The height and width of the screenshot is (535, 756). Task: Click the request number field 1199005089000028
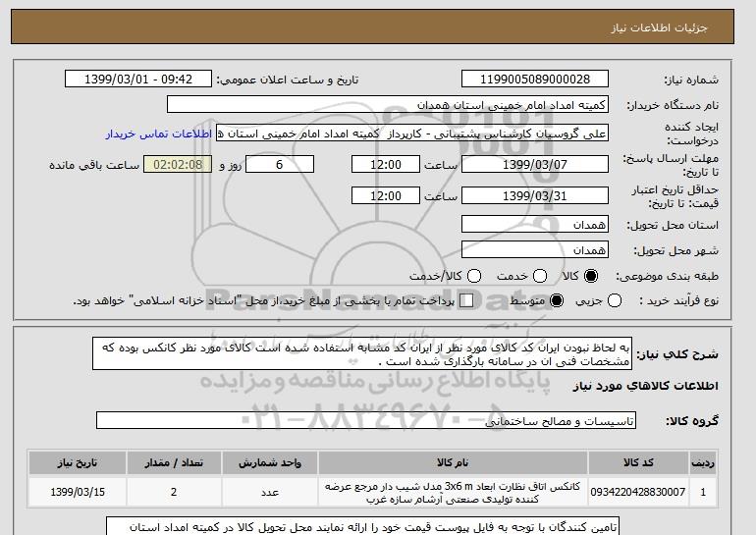click(535, 80)
